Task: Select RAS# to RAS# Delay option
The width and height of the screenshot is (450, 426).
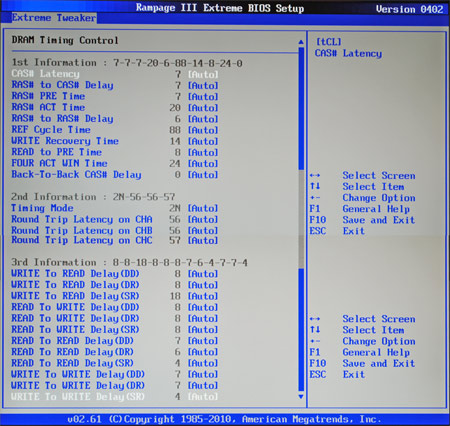Action: (115, 119)
